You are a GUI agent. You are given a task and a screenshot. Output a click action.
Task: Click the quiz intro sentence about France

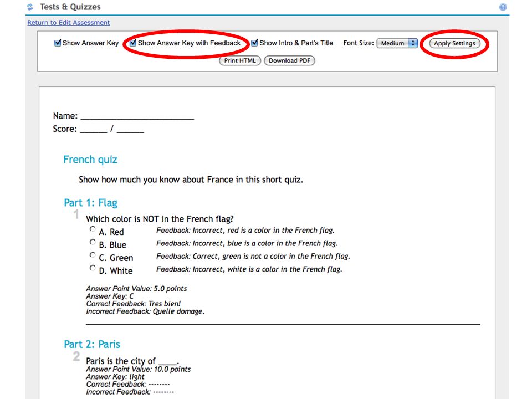click(191, 180)
